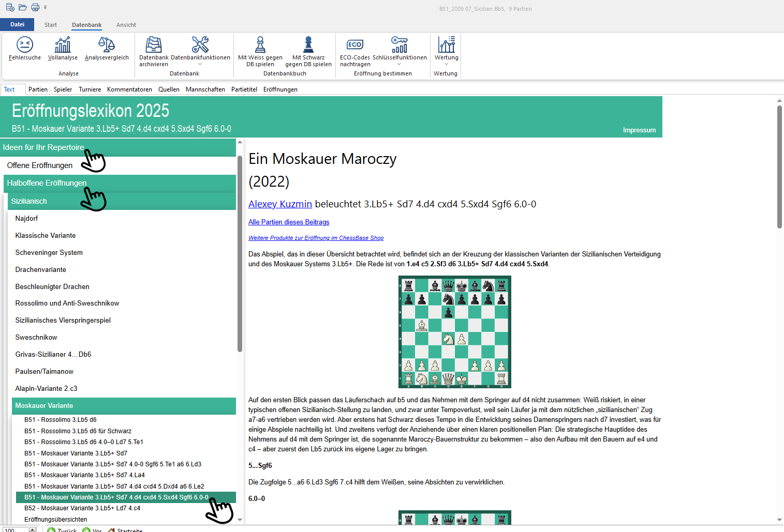This screenshot has height=532, width=784.
Task: Open the Alexey Kuzmin author link
Action: [x=280, y=204]
